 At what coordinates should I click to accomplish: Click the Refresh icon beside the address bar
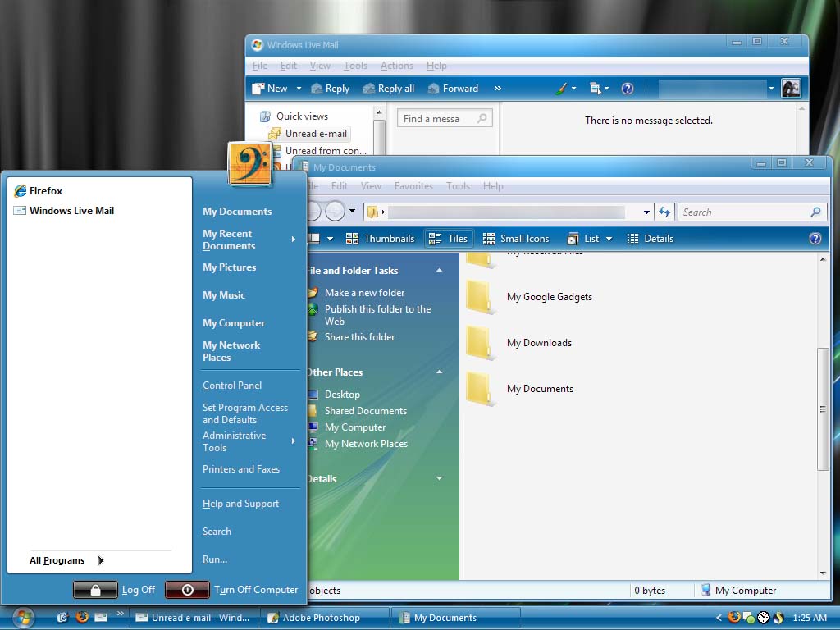664,212
